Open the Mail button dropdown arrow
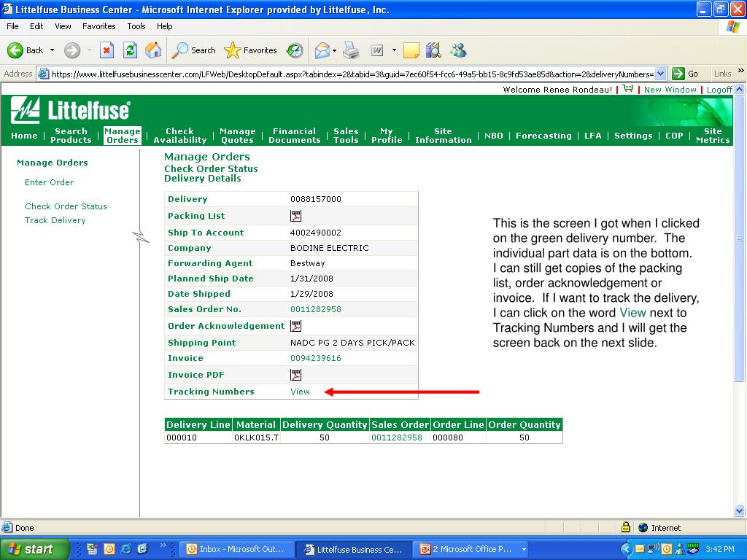The width and height of the screenshot is (747, 560). [x=334, y=50]
